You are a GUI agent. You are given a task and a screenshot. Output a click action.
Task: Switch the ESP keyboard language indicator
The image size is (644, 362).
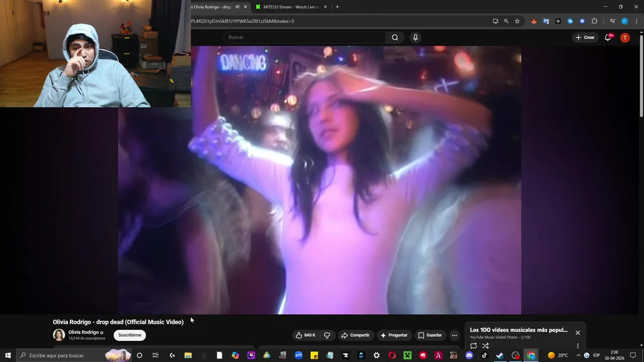point(596,355)
